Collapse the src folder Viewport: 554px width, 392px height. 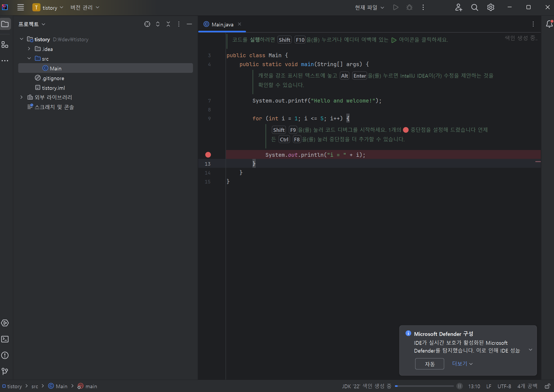[x=29, y=59]
